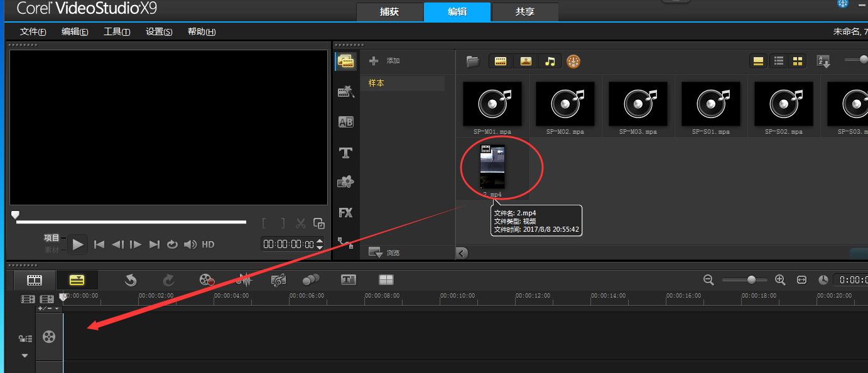Open the Media library panel icon
The width and height of the screenshot is (868, 373).
pyautogui.click(x=345, y=62)
